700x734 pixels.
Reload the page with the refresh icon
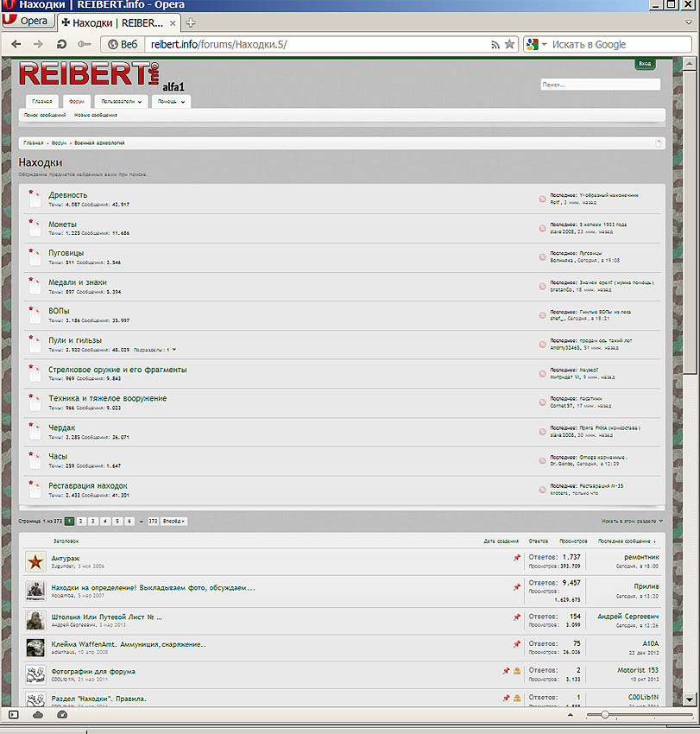pyautogui.click(x=61, y=44)
